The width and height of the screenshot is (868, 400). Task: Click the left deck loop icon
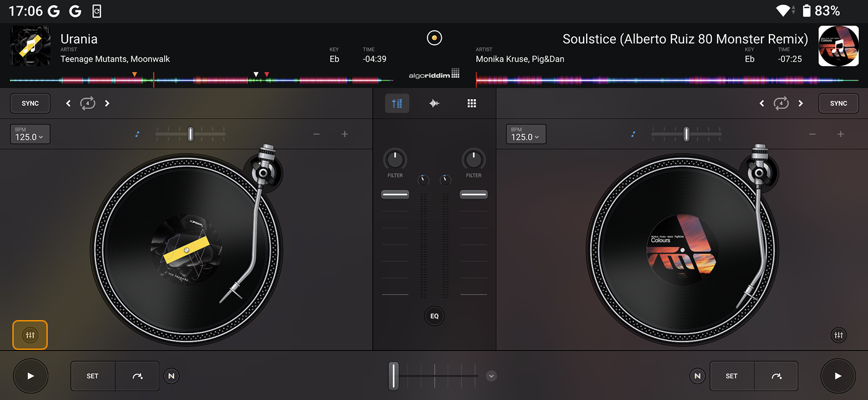point(87,103)
